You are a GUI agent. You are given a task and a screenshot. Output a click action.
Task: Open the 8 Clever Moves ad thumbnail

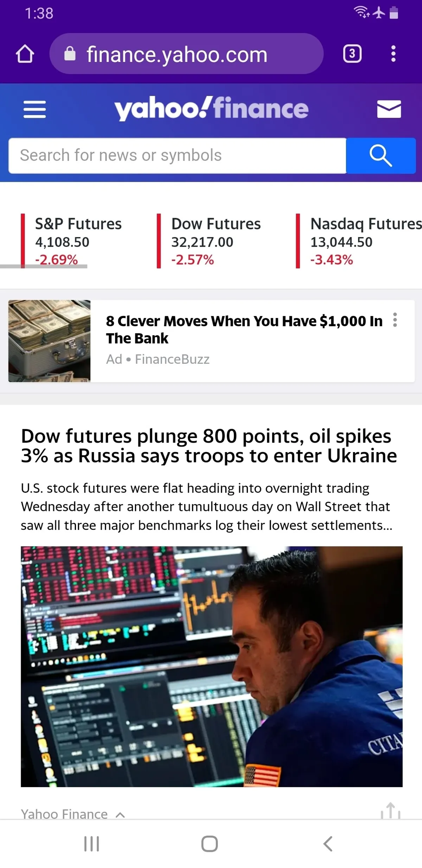(x=50, y=341)
